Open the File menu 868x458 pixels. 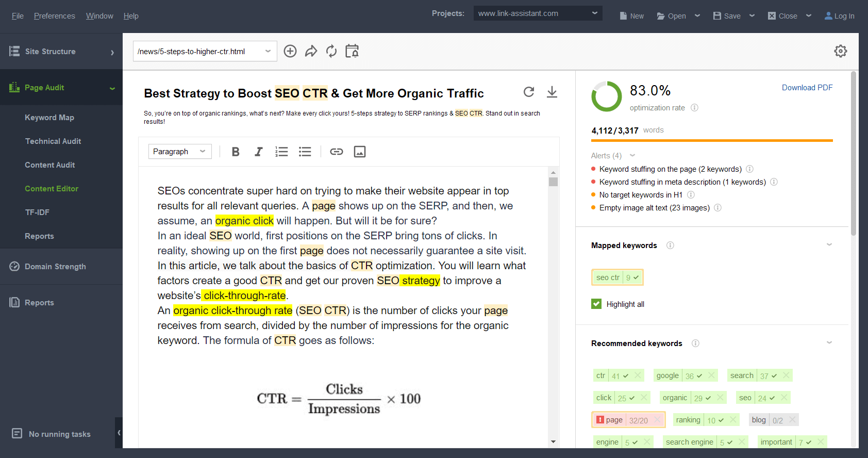click(x=18, y=16)
